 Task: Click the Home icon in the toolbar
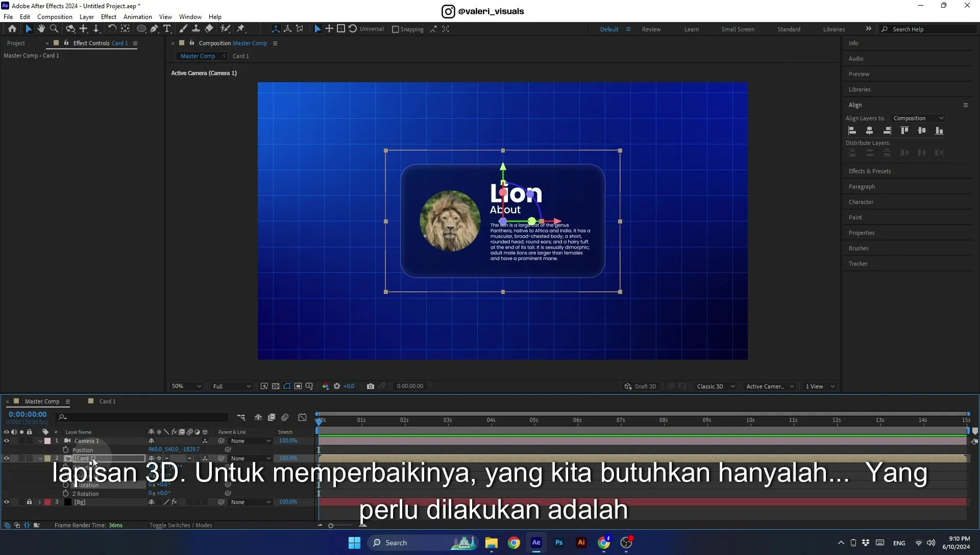coord(12,29)
